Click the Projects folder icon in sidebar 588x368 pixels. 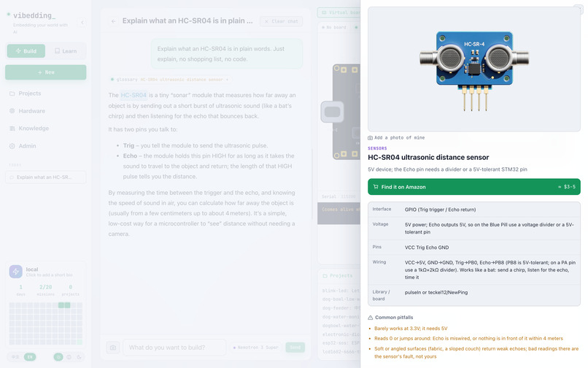click(12, 93)
